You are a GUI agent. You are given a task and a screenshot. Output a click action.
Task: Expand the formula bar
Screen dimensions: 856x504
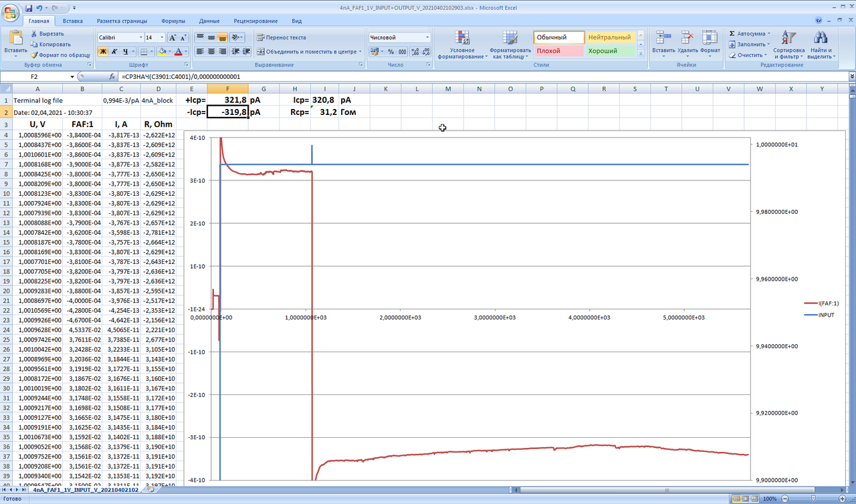(852, 77)
